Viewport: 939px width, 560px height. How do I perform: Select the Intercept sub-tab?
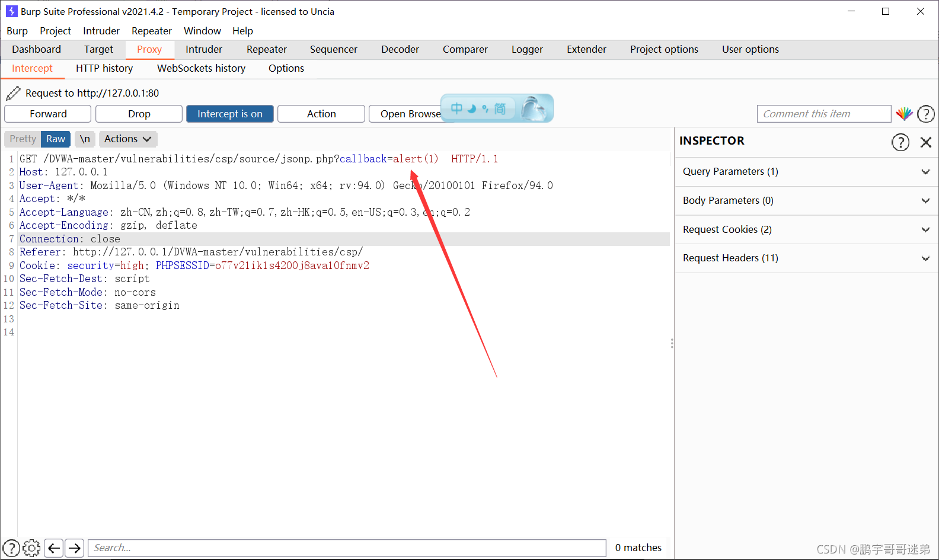32,69
